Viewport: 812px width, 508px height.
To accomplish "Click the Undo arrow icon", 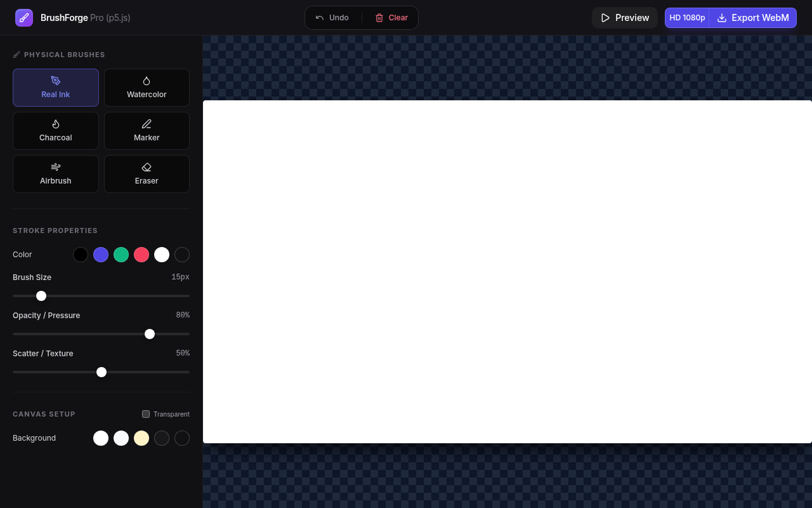I will 320,17.
